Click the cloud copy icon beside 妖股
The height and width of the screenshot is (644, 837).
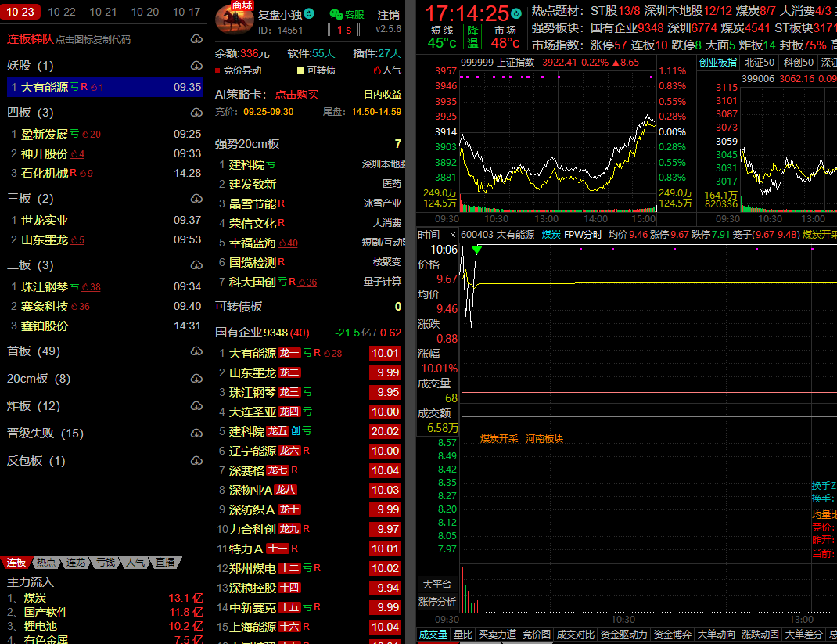point(196,66)
